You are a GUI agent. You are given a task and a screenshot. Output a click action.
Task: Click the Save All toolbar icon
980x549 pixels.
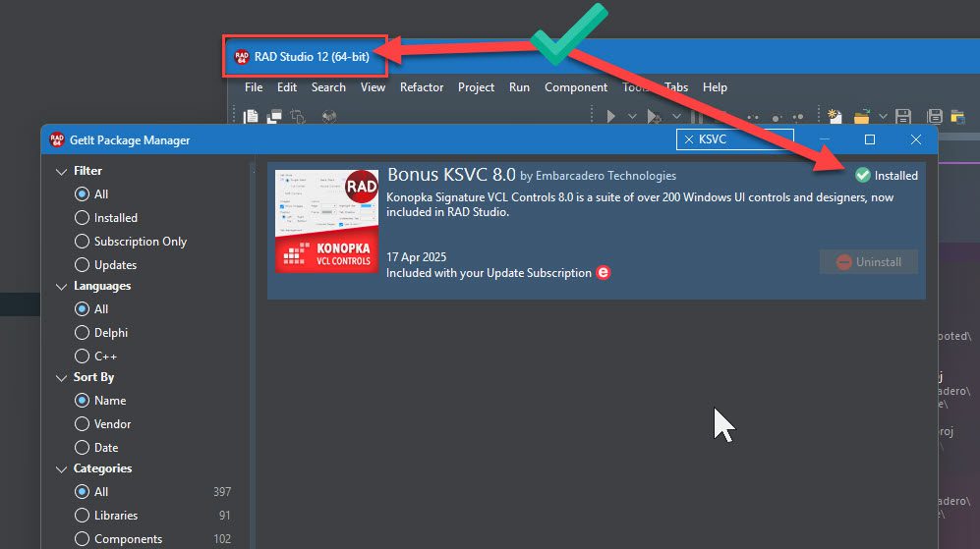point(935,116)
